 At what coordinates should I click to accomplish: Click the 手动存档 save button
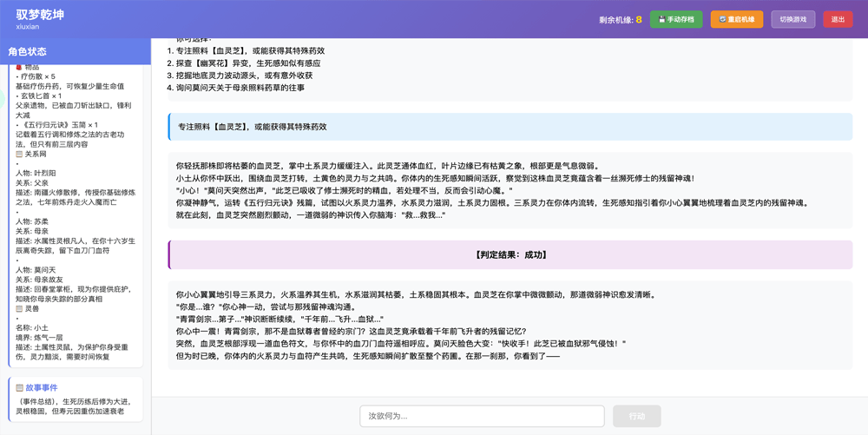click(x=676, y=19)
